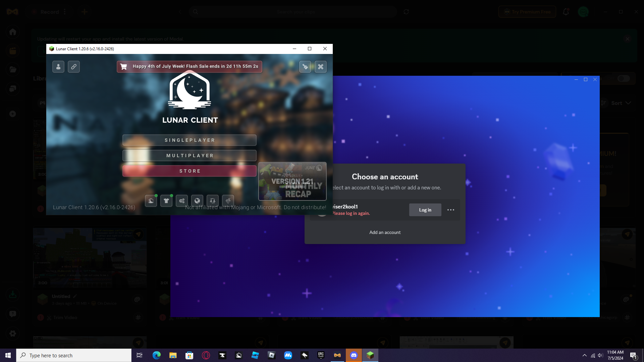This screenshot has height=362, width=644.
Task: Click the plus circle icon in Medal sidebar
Action: click(x=13, y=114)
